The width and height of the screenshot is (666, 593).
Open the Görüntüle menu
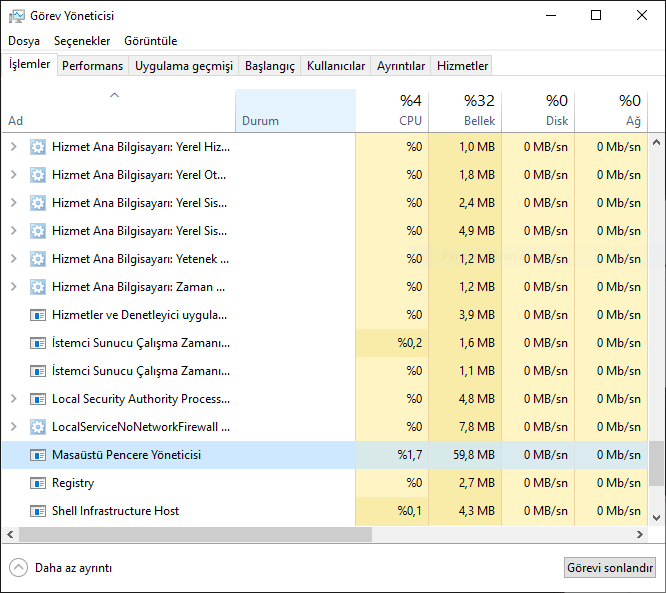(x=151, y=41)
